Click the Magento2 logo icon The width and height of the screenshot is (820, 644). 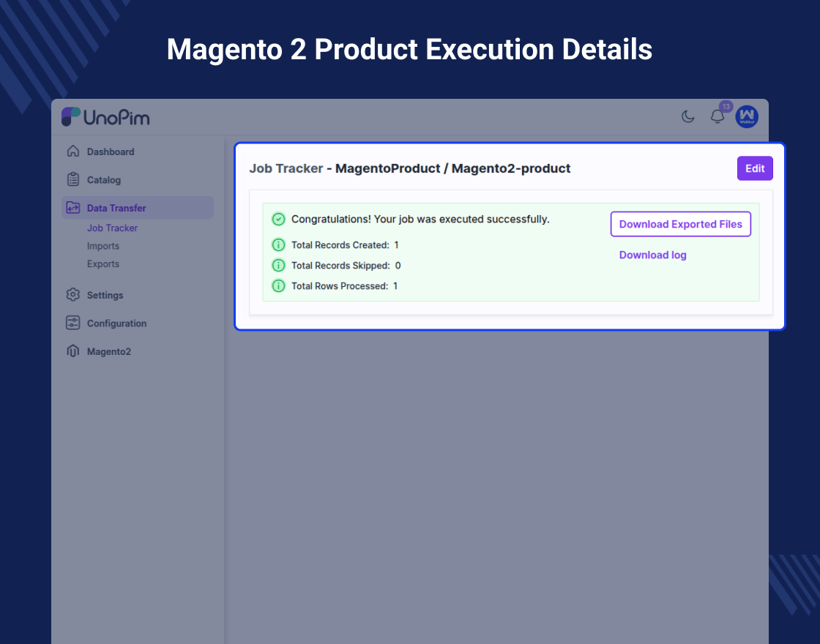pos(73,351)
